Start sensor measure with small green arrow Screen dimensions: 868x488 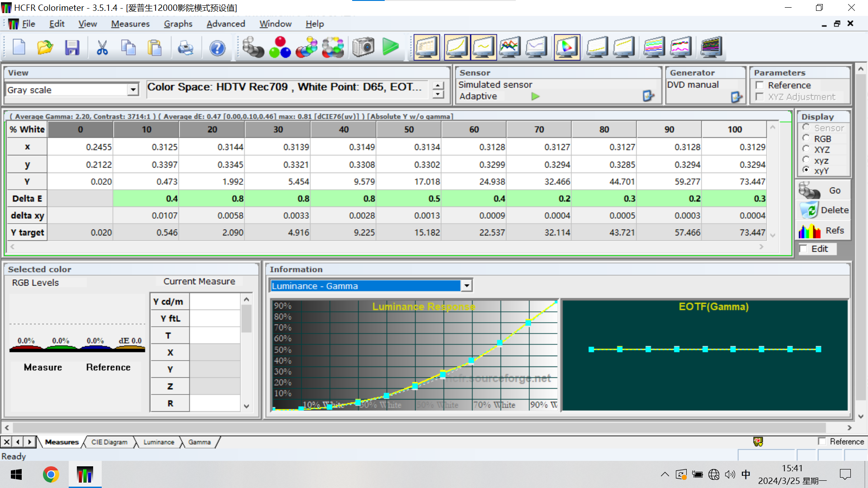[536, 96]
